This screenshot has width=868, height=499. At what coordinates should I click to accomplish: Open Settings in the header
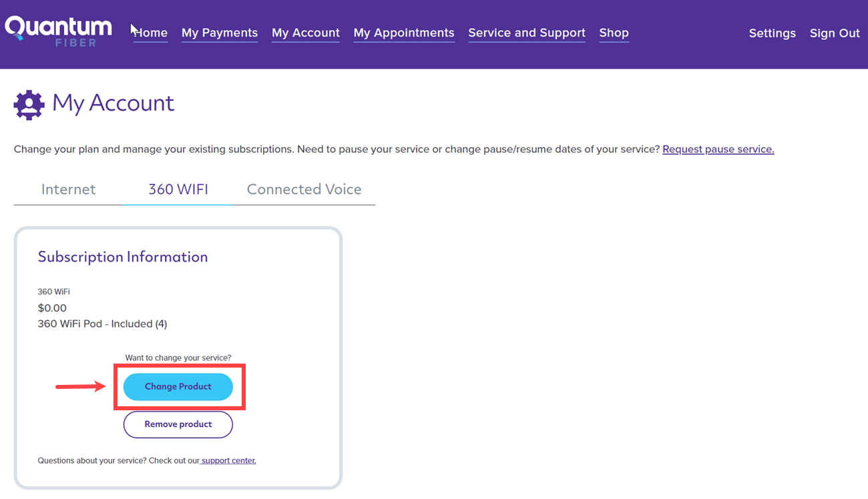772,33
